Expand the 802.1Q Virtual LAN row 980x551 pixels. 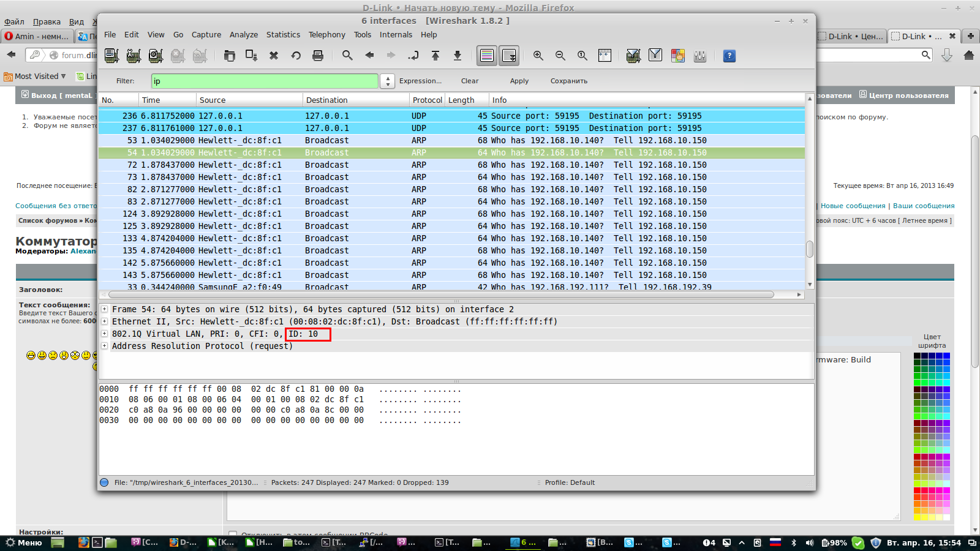[105, 334]
